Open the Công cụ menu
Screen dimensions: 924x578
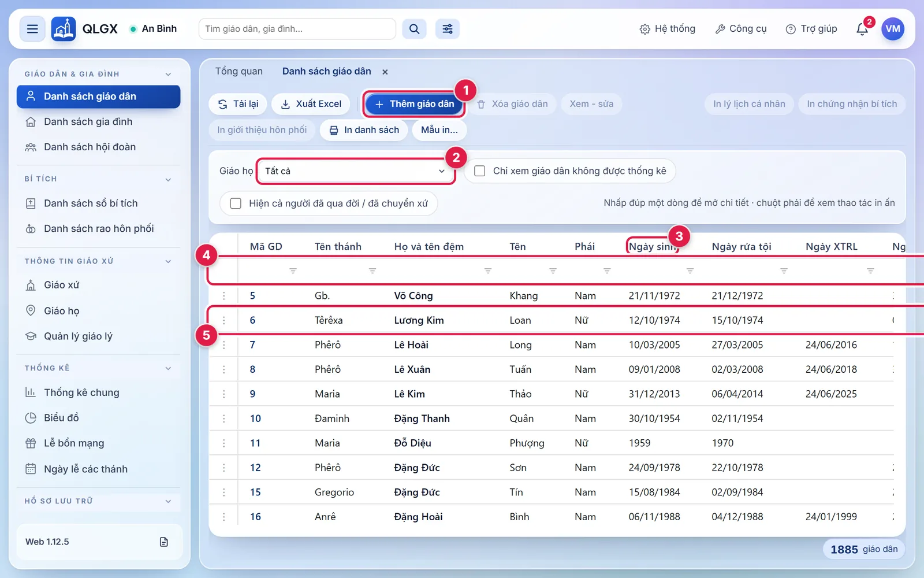741,29
